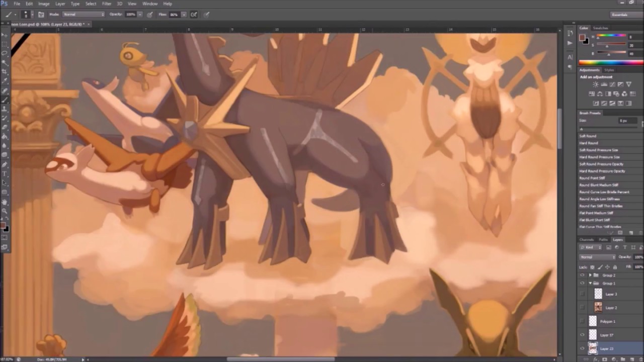The height and width of the screenshot is (362, 644).
Task: Add a Hue/Saturation adjustment
Action: coord(592,94)
